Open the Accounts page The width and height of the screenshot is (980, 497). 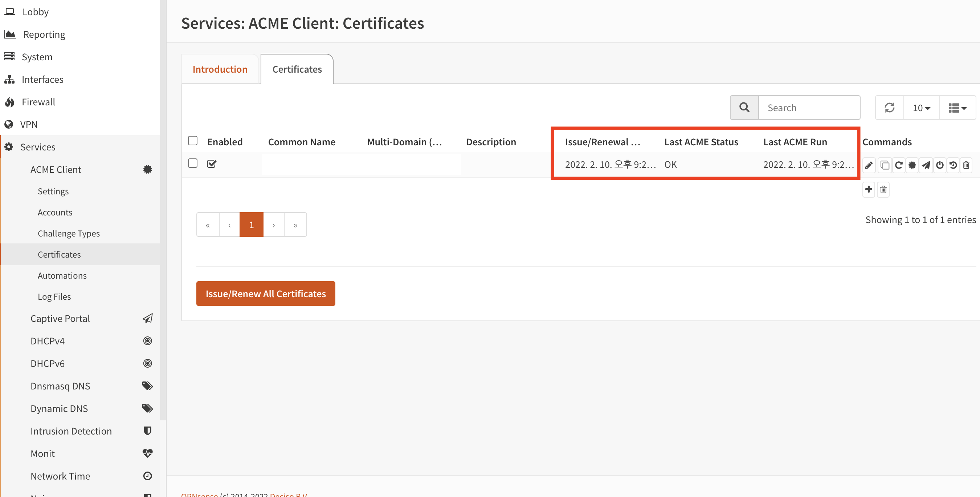tap(55, 212)
